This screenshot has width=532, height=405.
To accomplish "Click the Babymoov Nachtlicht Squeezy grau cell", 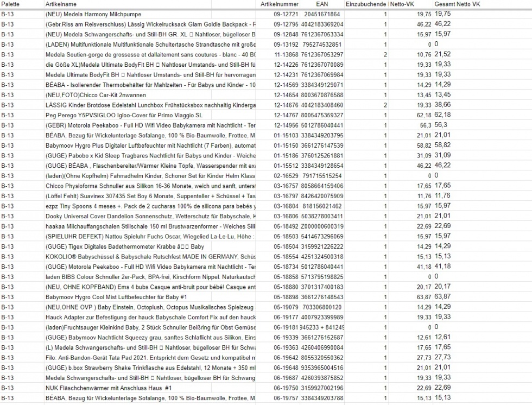I will tap(150, 338).
